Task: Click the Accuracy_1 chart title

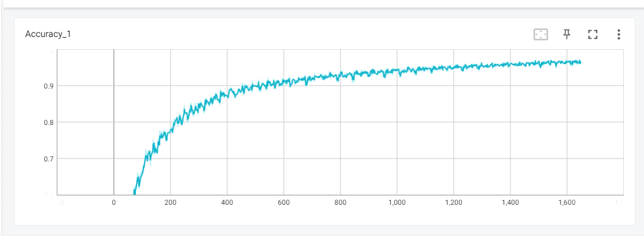Action: pos(48,34)
